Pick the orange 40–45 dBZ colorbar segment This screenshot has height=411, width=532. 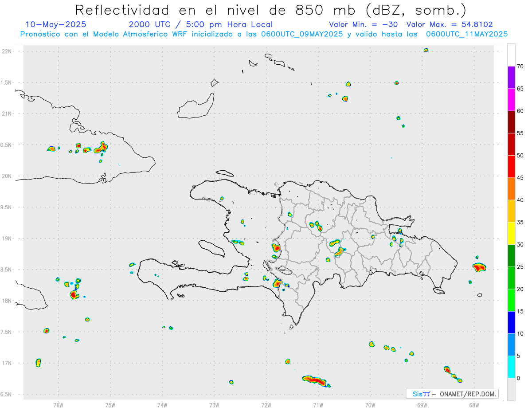coord(511,189)
